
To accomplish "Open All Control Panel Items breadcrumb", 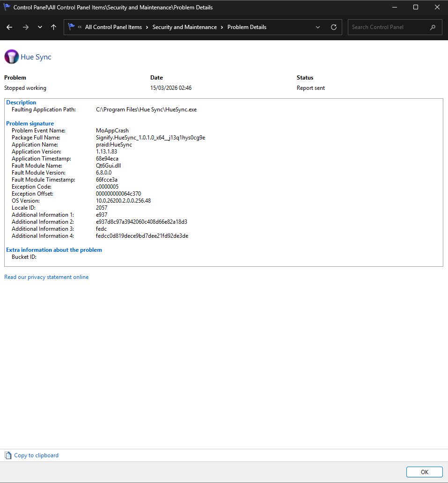I will (113, 27).
